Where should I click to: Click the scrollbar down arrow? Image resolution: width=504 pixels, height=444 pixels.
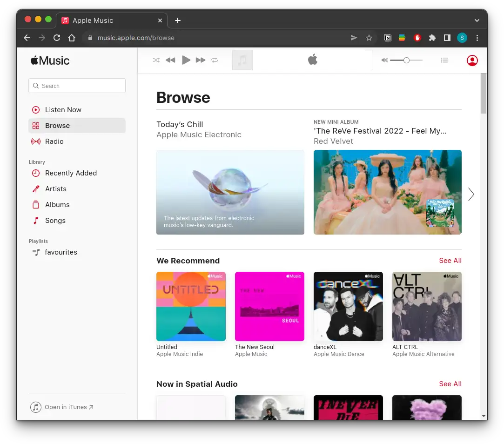click(x=484, y=416)
